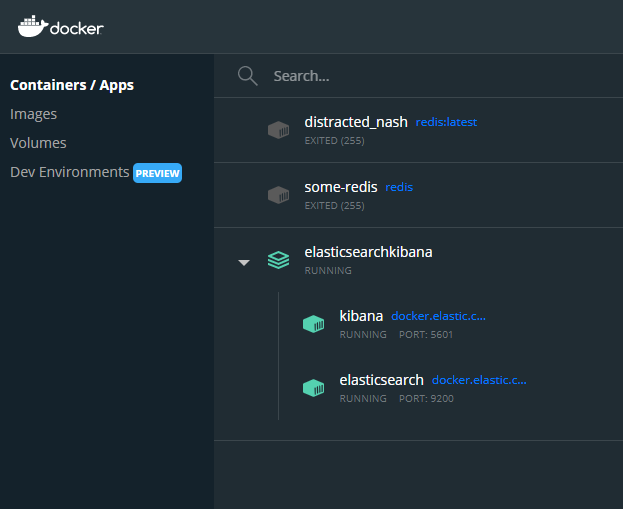Click the elasticsearch container icon
This screenshot has height=509, width=623.
tap(313, 388)
